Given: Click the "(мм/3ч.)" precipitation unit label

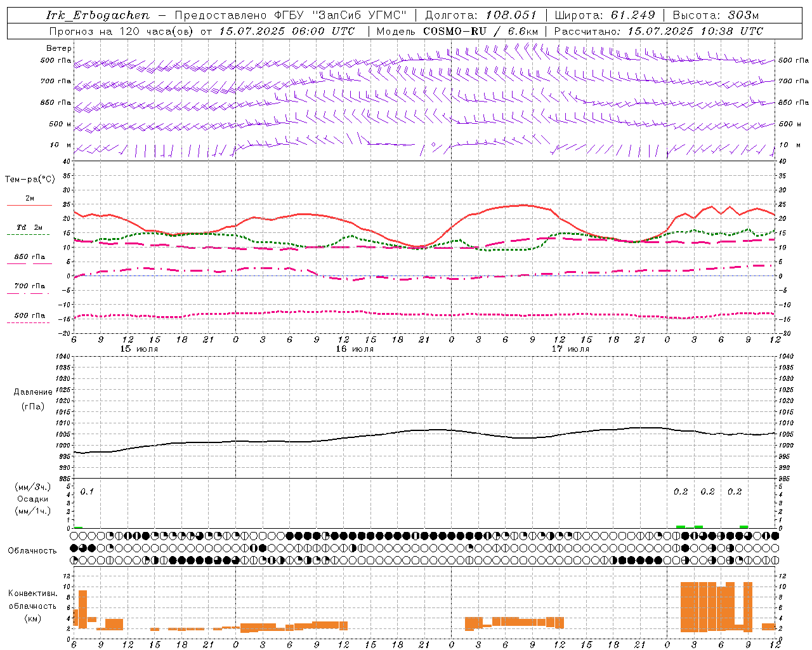Looking at the screenshot, I should tap(33, 487).
